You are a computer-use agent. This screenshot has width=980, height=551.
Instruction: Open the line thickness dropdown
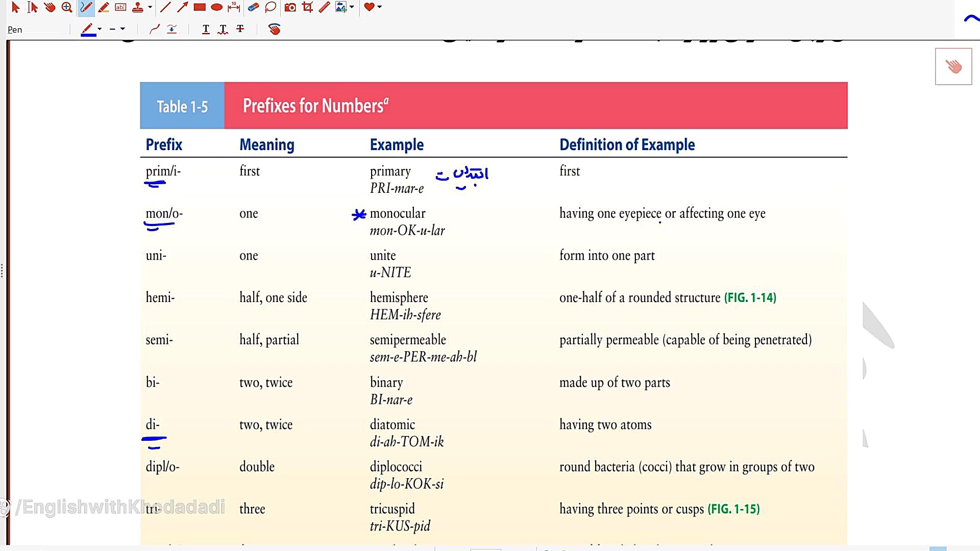[123, 29]
